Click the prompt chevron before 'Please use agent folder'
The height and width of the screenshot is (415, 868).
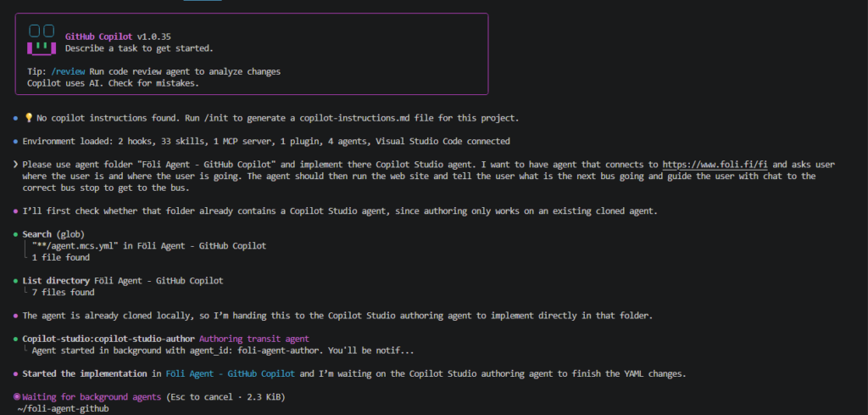(15, 165)
